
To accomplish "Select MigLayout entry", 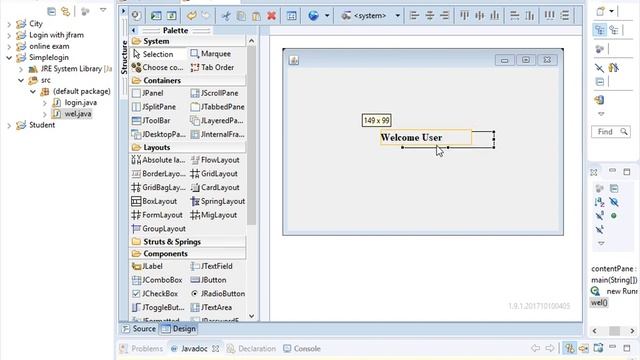I will point(214,215).
